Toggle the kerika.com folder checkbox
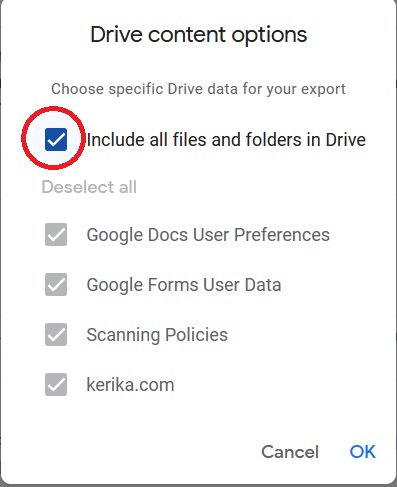397x487 pixels. pos(56,384)
